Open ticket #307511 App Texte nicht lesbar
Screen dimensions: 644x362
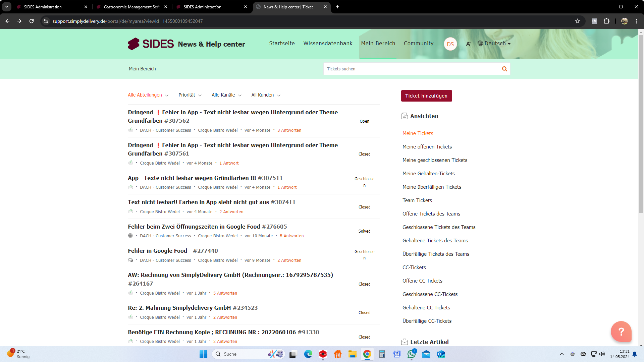pyautogui.click(x=205, y=178)
